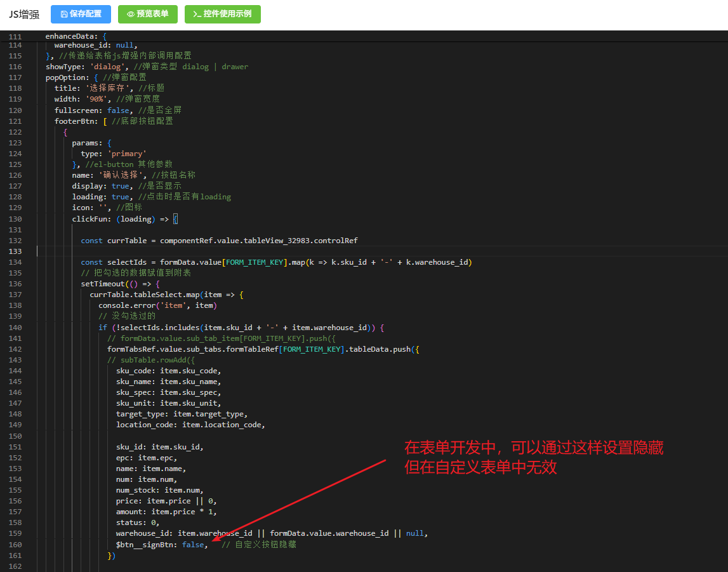Open 控件使用示例 usage examples
Image resolution: width=728 pixels, height=572 pixels.
[222, 14]
